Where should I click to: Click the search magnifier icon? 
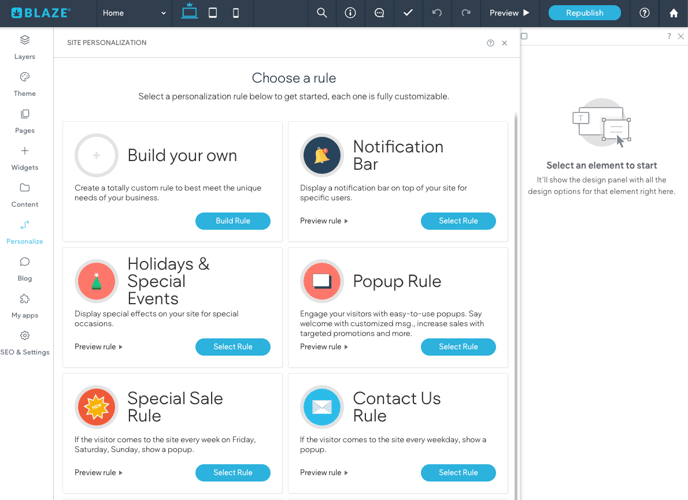pyautogui.click(x=322, y=13)
